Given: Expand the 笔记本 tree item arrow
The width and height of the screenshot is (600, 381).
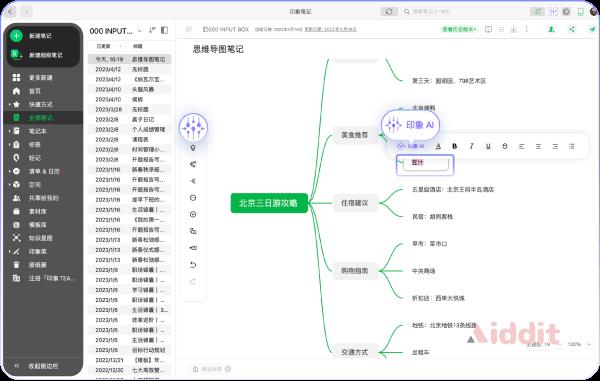Looking at the screenshot, I should coord(9,131).
